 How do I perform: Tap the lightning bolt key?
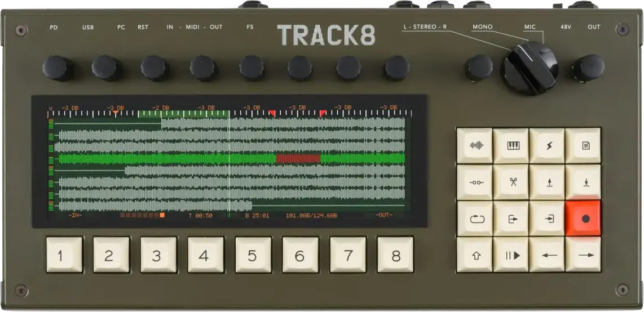[x=547, y=145]
